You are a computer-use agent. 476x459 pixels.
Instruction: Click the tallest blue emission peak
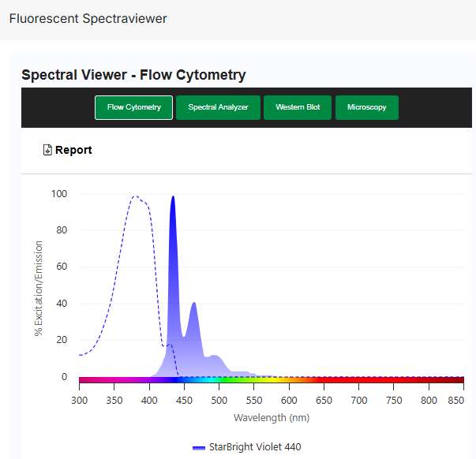pyautogui.click(x=173, y=199)
